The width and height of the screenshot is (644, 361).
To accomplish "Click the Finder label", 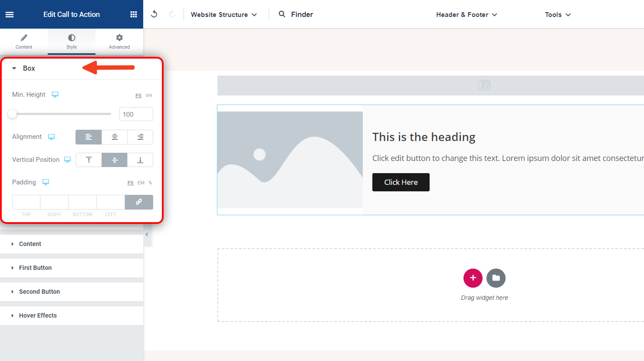I will click(x=302, y=14).
